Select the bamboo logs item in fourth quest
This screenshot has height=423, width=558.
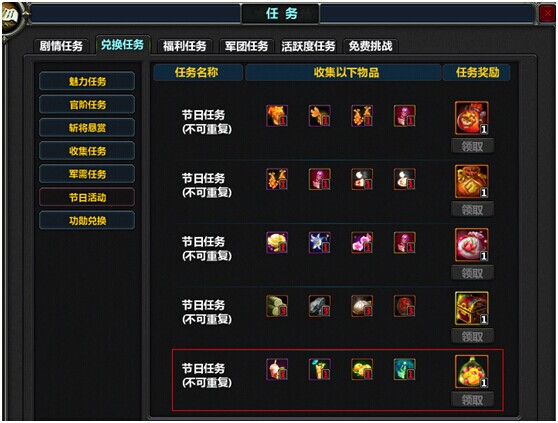[277, 306]
